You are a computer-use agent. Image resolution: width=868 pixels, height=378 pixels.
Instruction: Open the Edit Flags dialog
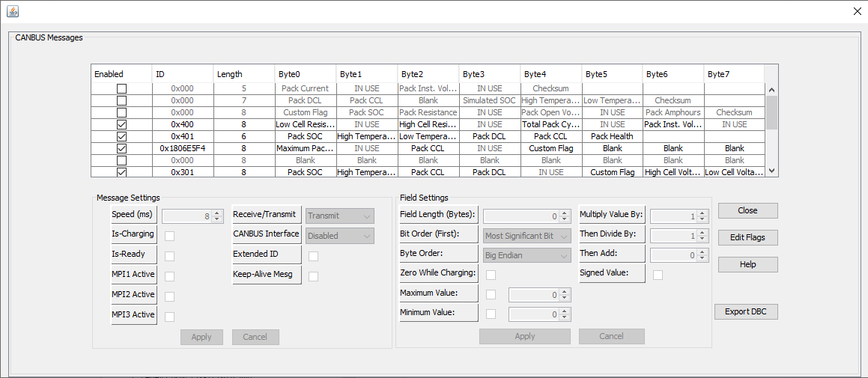click(x=747, y=237)
